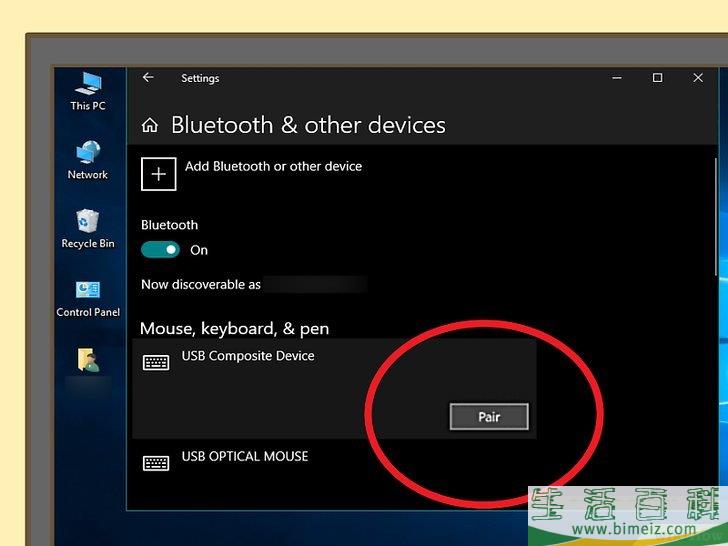
Task: Click the Settings window scrollbar
Action: tap(715, 218)
